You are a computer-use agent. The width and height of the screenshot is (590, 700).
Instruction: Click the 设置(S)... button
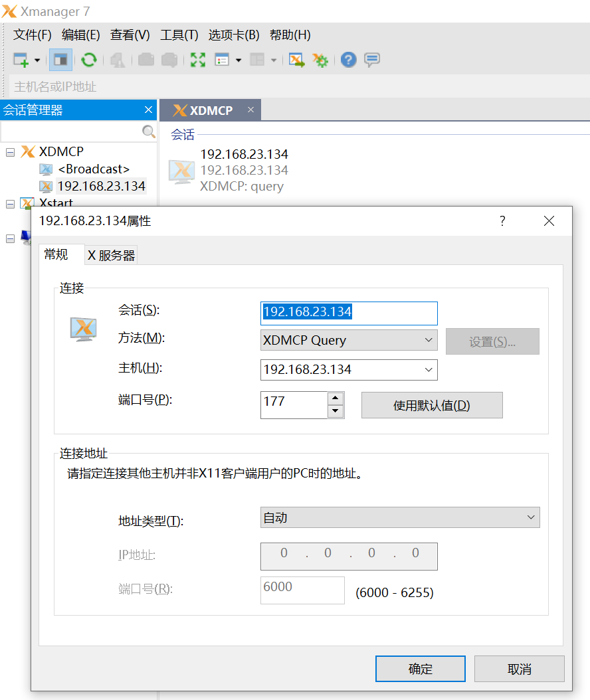492,341
